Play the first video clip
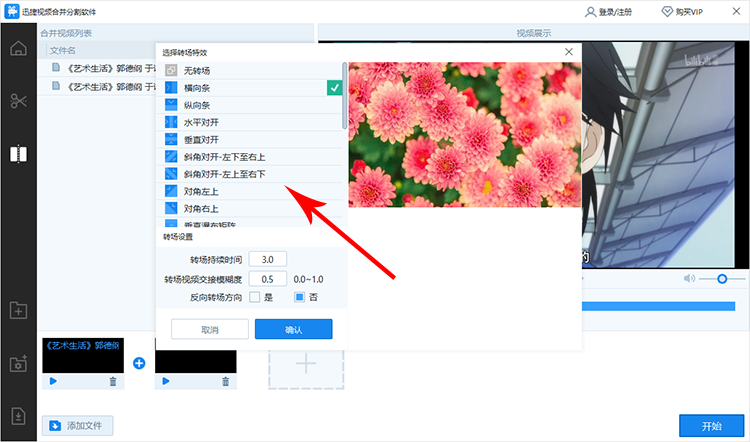 tap(53, 381)
